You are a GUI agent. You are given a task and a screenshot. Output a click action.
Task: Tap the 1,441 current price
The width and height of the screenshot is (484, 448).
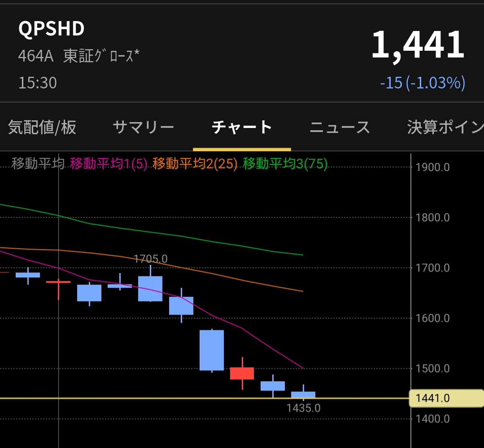click(418, 45)
